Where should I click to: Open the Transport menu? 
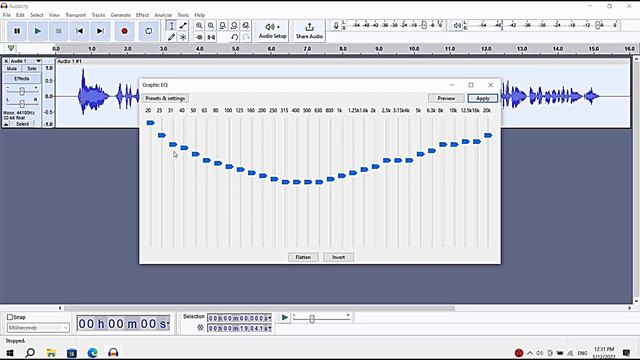coord(76,15)
